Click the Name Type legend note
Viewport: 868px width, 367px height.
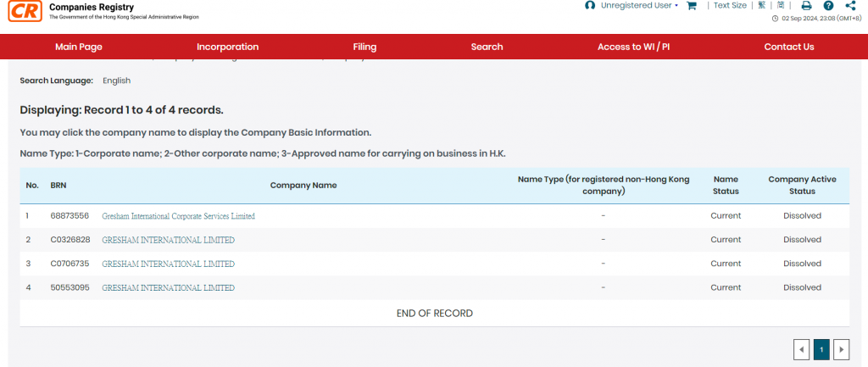point(263,153)
